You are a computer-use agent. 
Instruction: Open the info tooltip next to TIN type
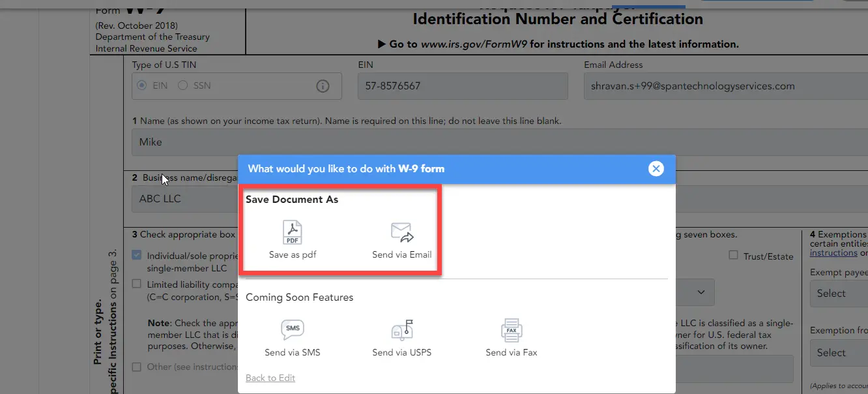tap(323, 85)
